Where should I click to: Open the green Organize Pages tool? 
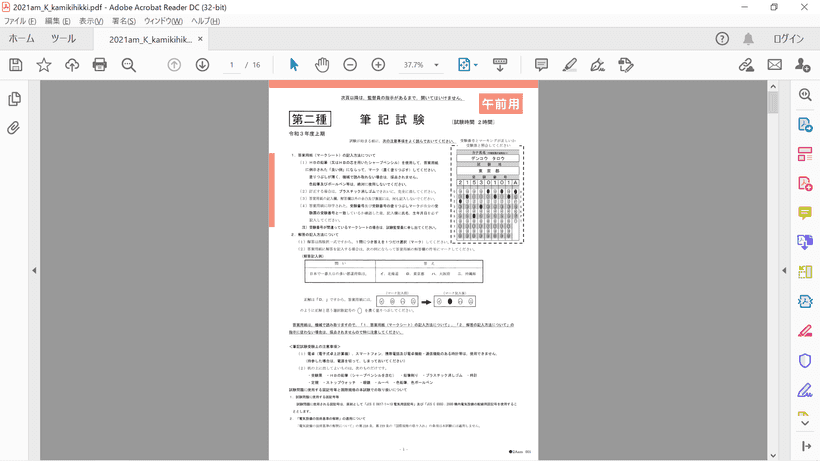805,272
